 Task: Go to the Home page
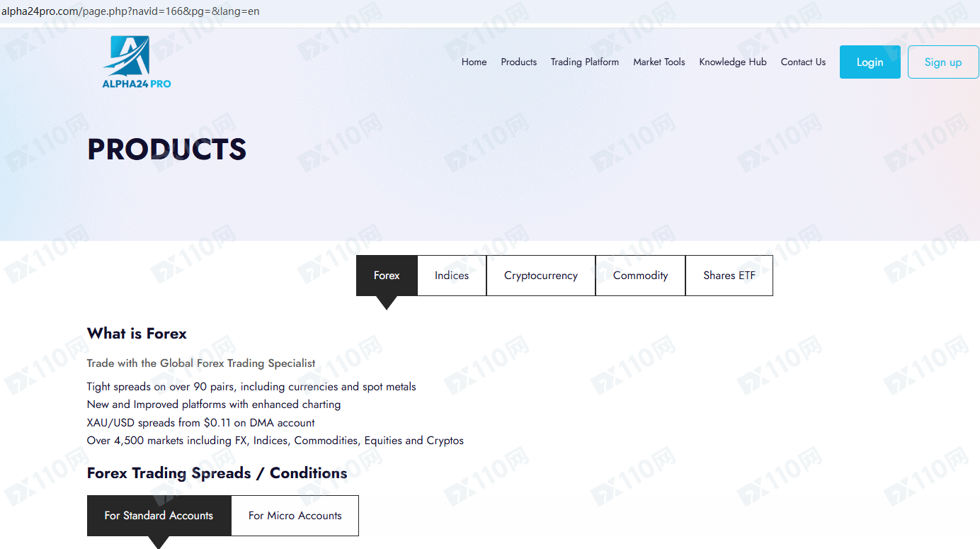pos(474,62)
